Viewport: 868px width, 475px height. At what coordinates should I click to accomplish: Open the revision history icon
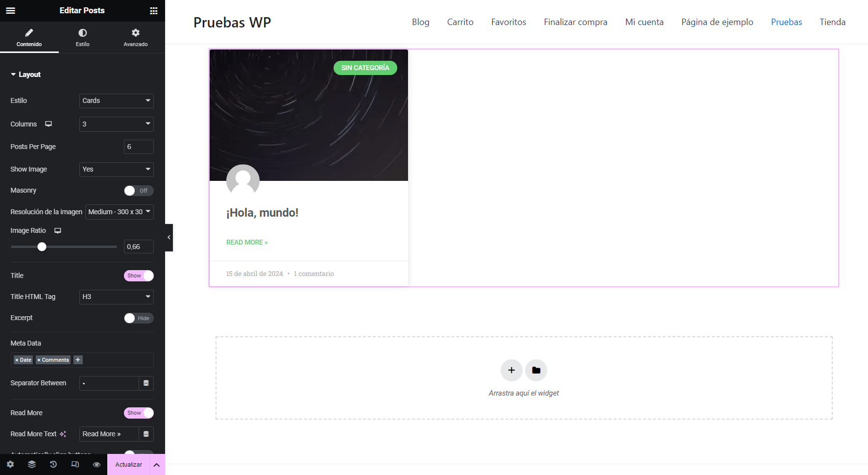(53, 464)
